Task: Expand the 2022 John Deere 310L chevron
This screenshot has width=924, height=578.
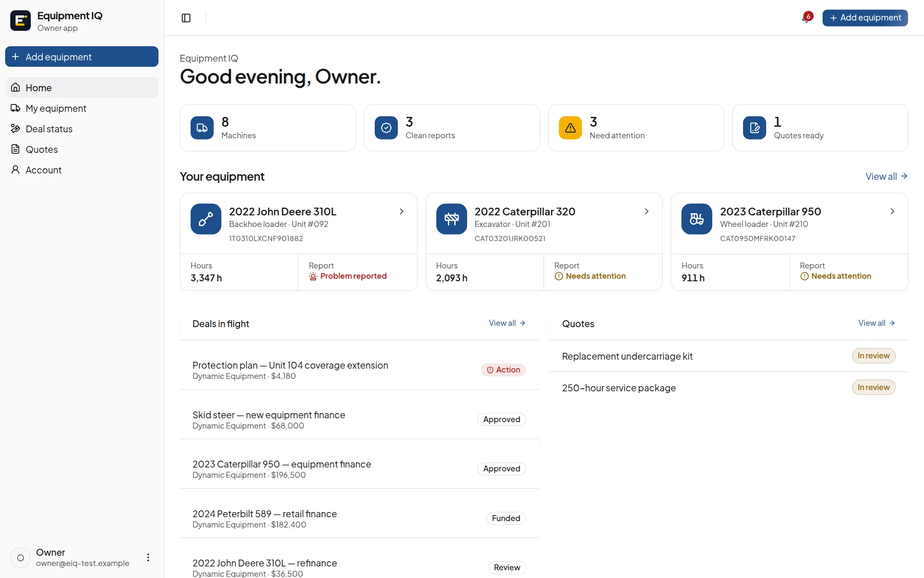Action: pyautogui.click(x=401, y=212)
